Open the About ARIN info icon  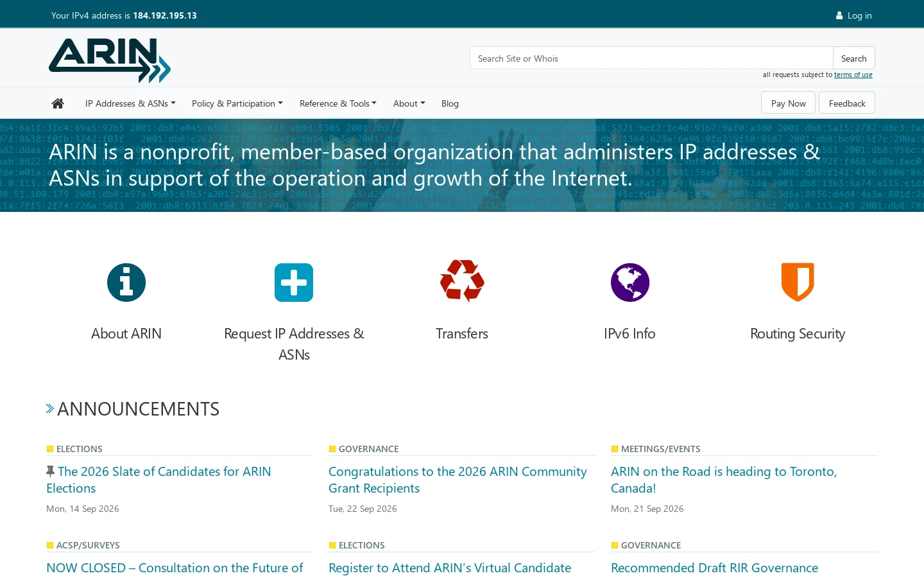point(126,283)
